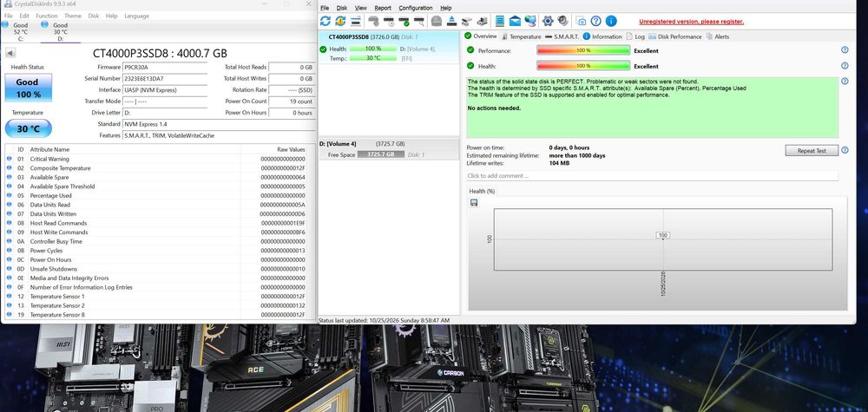The image size is (868, 412).
Task: Click the status circle for Critical Warning row
Action: [9, 159]
